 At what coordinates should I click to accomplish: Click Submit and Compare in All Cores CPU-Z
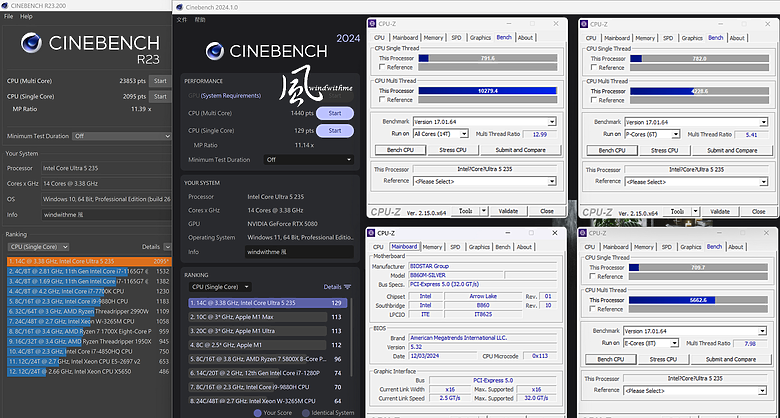(x=521, y=150)
